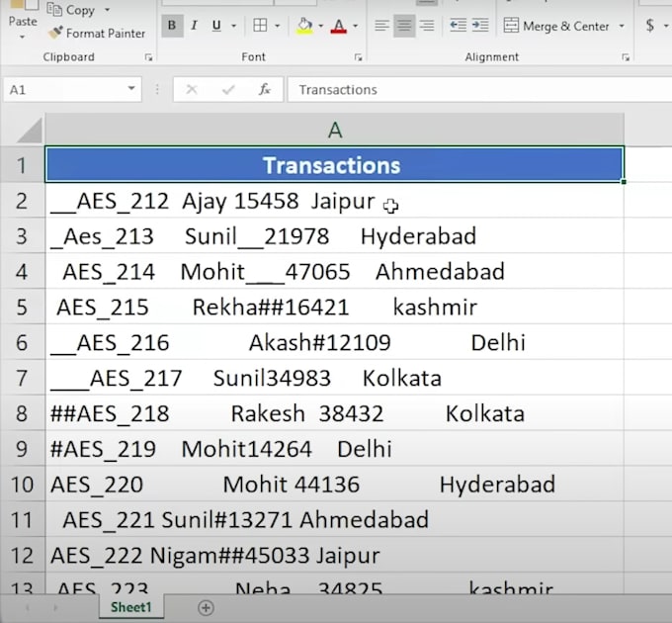This screenshot has height=623, width=672.
Task: Apply the Accounting dollar format
Action: [x=650, y=26]
